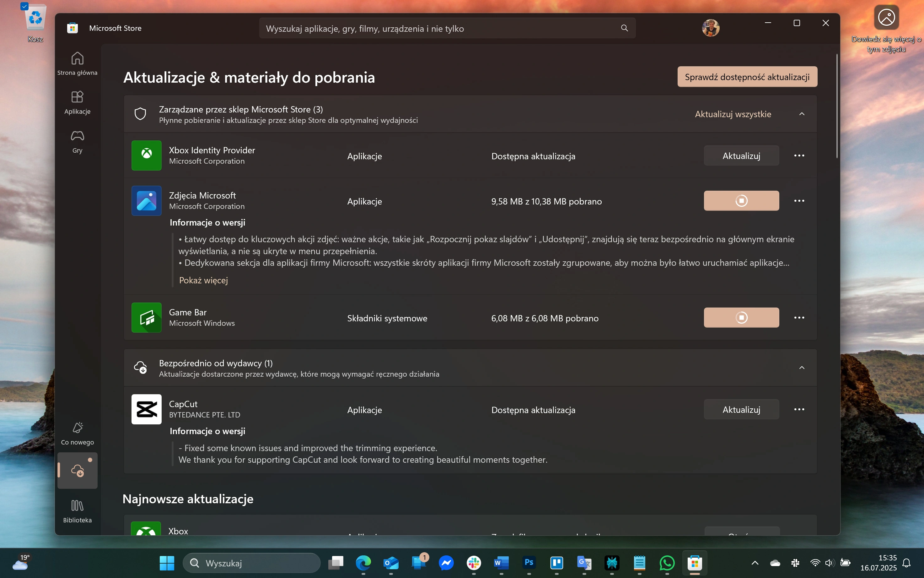The image size is (924, 578).
Task: Click OneDrive cloud icon in the system tray
Action: click(x=775, y=563)
